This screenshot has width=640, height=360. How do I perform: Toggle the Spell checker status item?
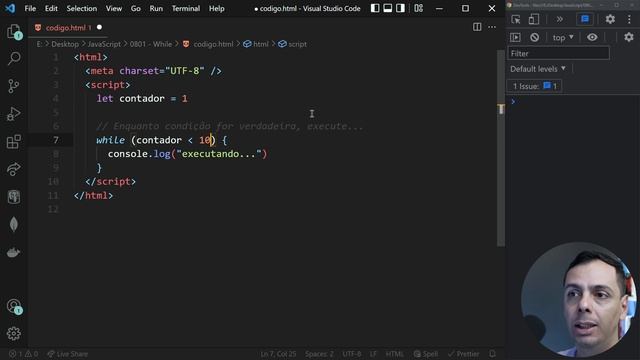click(x=426, y=354)
